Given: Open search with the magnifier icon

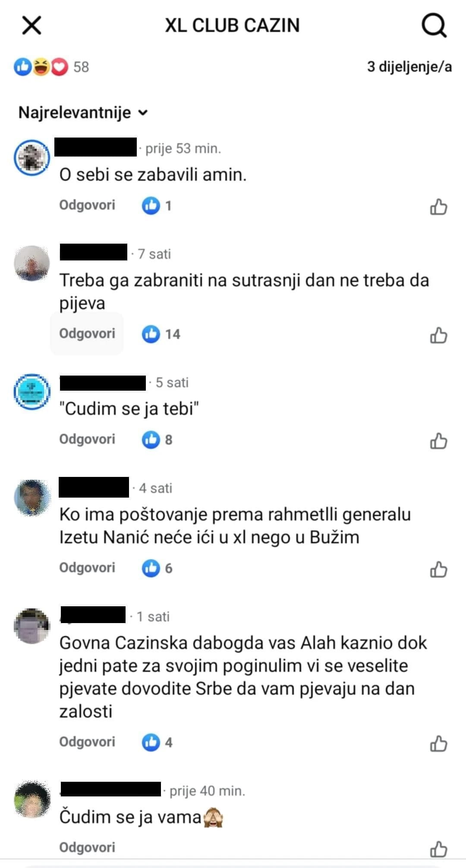Looking at the screenshot, I should (434, 25).
